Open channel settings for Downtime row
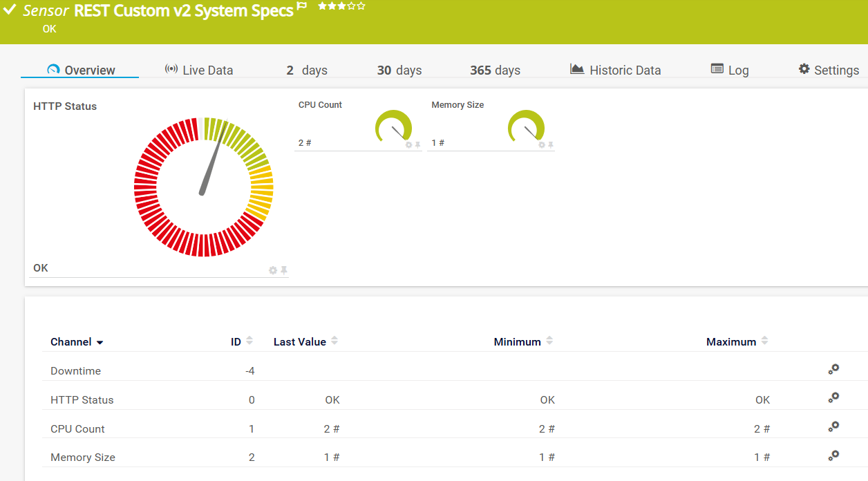The image size is (868, 481). click(833, 369)
